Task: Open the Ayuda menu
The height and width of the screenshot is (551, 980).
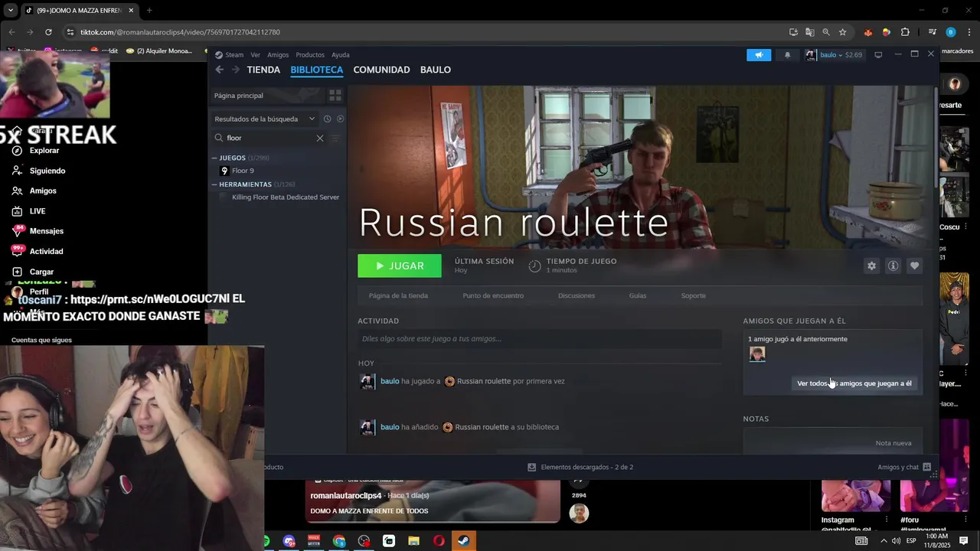Action: coord(340,55)
